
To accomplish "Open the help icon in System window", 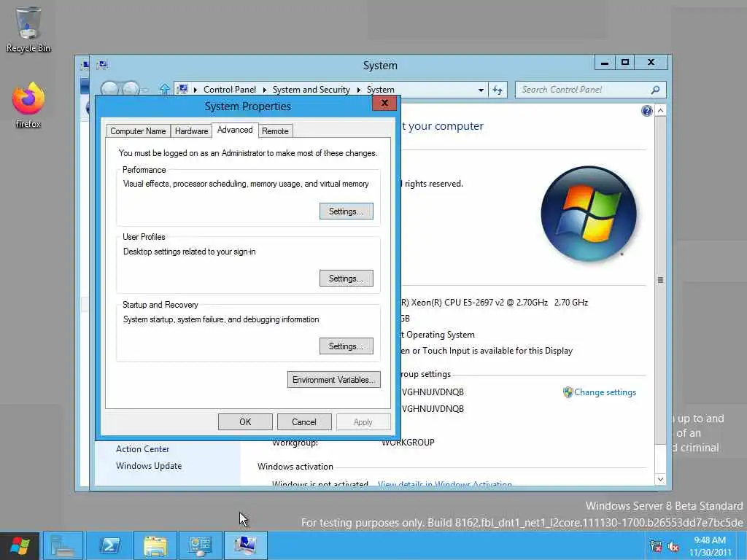I will [646, 111].
